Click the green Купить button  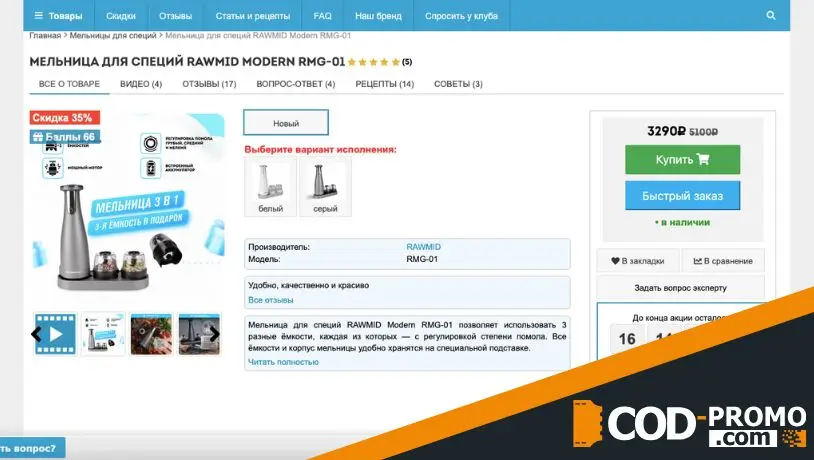(682, 159)
